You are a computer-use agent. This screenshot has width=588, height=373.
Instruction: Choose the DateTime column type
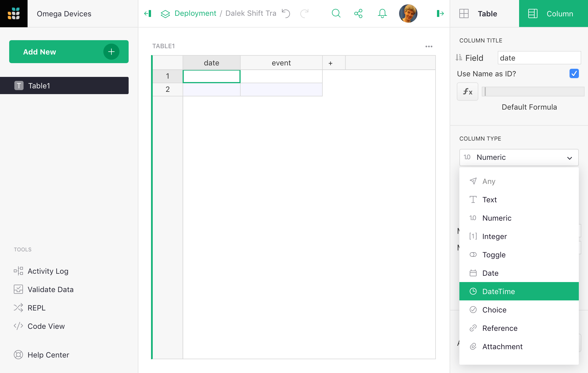pos(498,292)
